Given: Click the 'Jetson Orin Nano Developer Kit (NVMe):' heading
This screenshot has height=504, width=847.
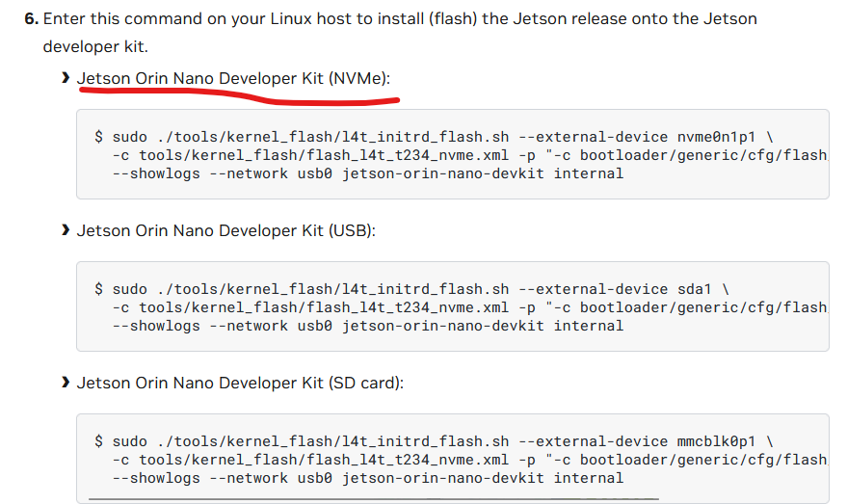Looking at the screenshot, I should pyautogui.click(x=233, y=78).
